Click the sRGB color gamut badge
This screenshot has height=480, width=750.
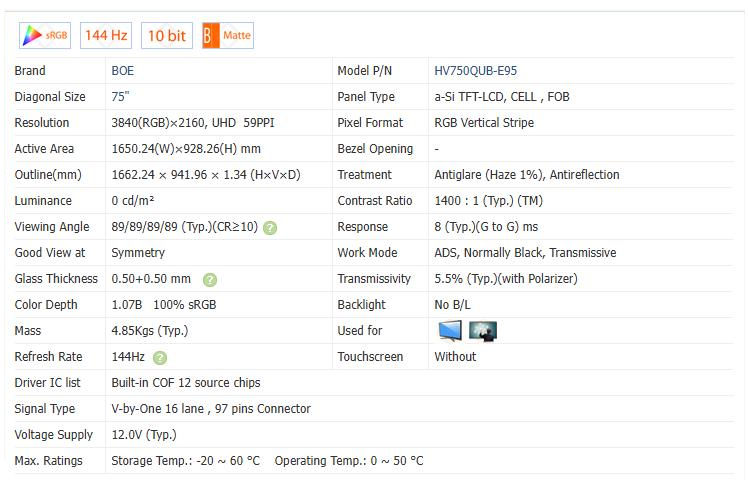(x=45, y=36)
